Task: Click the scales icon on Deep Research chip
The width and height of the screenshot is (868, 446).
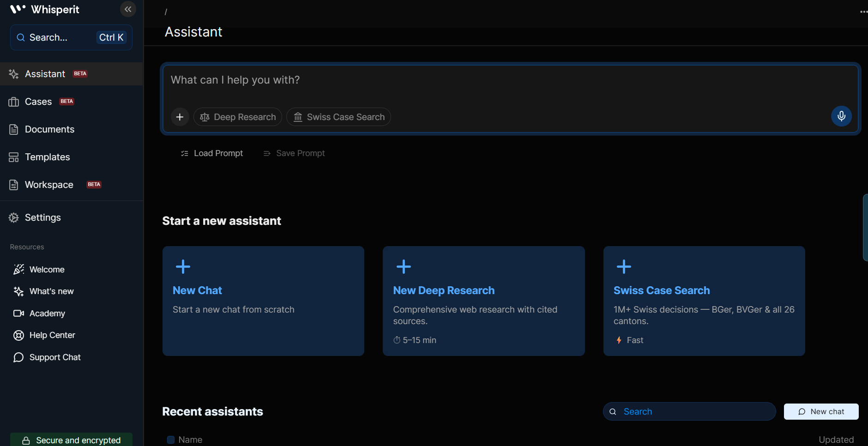Action: point(205,117)
